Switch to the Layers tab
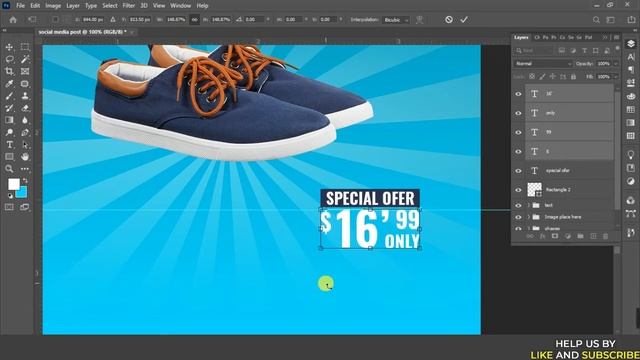 (521, 37)
